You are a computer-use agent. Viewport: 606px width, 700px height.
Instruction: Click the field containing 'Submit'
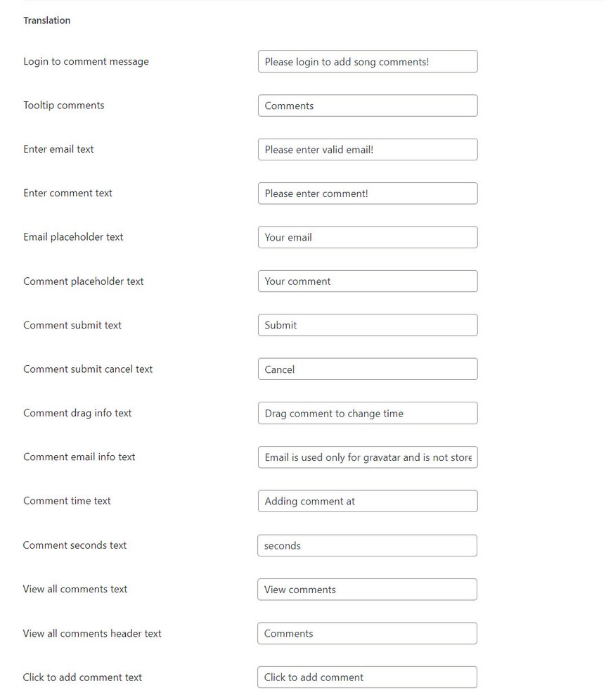367,325
